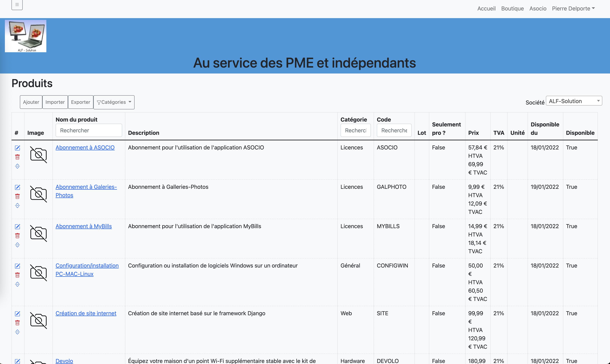This screenshot has height=364, width=610.
Task: Open the Société ALF-Solution select box
Action: pos(574,101)
